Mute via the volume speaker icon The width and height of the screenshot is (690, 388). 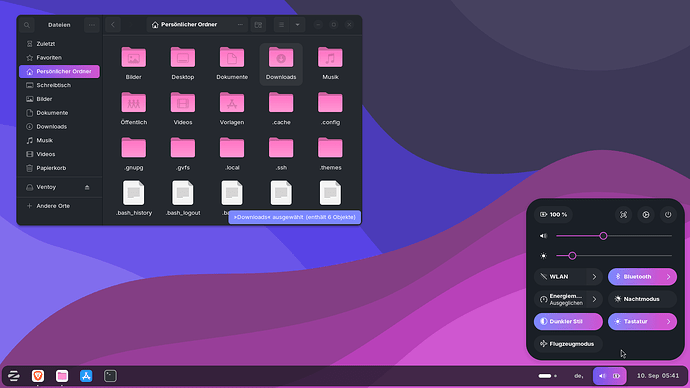[x=543, y=236]
